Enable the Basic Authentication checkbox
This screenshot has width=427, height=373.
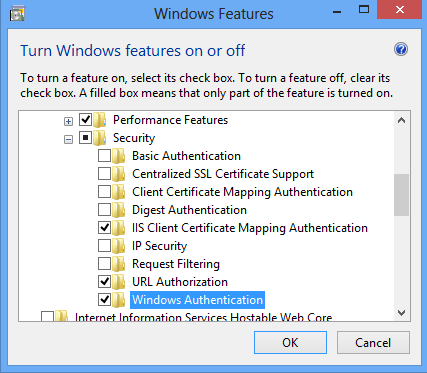pyautogui.click(x=104, y=156)
